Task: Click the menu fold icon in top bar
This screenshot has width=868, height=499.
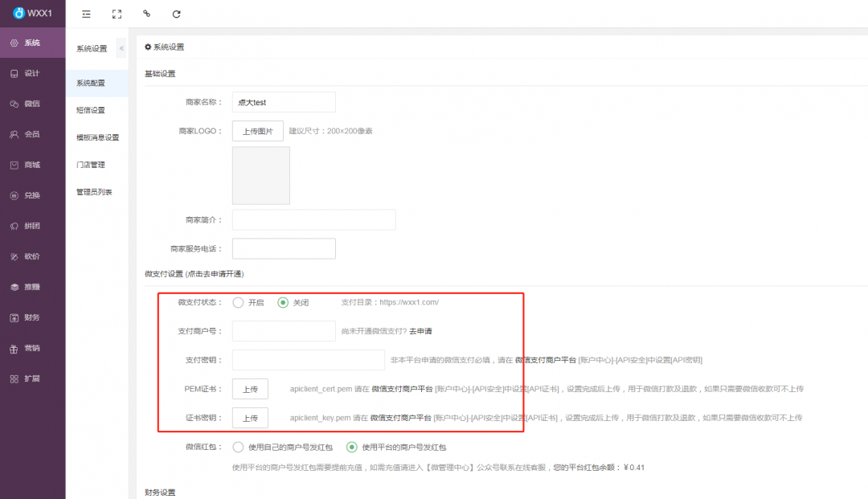Action: tap(87, 14)
